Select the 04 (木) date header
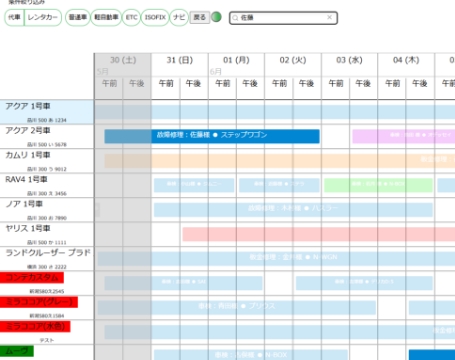The height and width of the screenshot is (360, 455). point(406,60)
